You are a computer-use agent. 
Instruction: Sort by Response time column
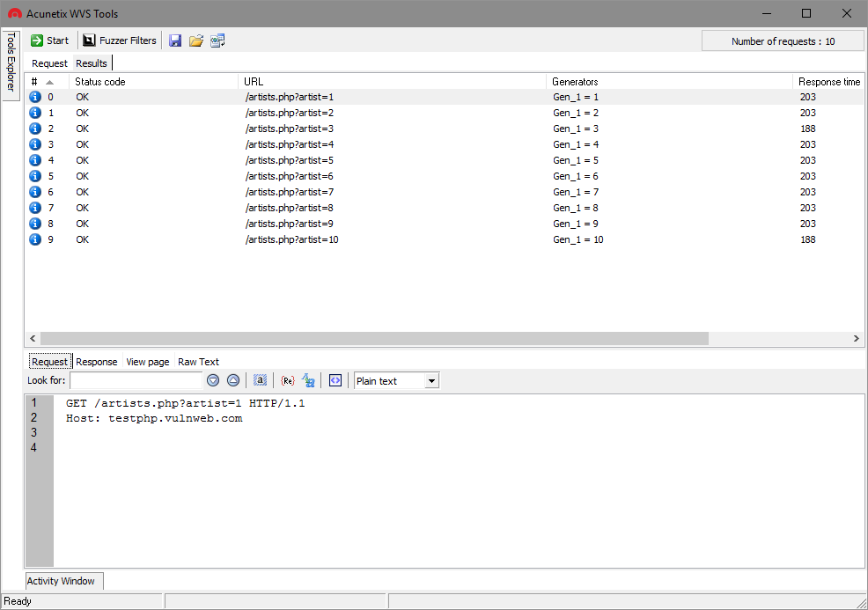pyautogui.click(x=828, y=81)
